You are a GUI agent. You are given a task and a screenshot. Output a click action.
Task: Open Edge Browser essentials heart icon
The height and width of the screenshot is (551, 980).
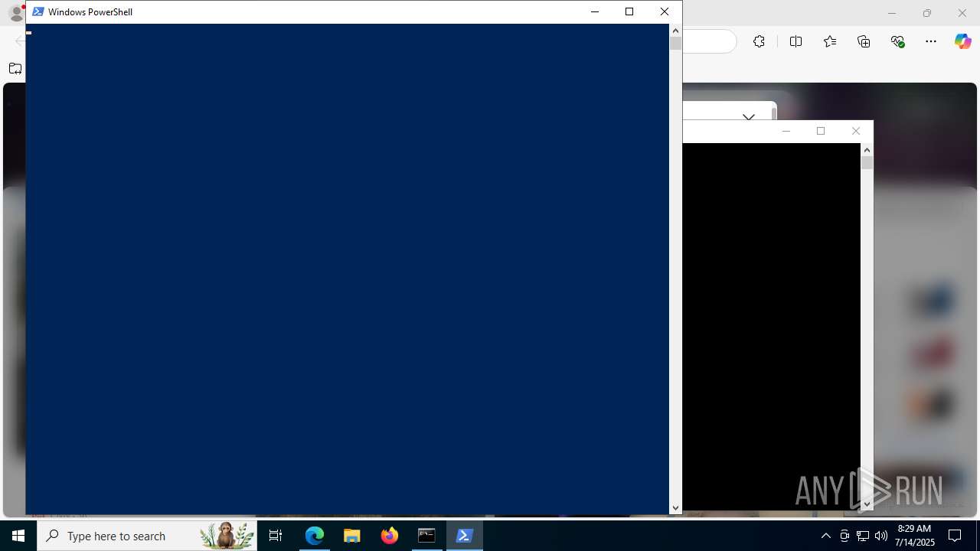coord(898,41)
